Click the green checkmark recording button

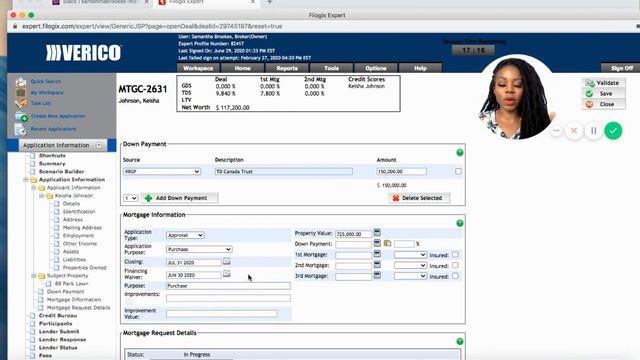coord(613,131)
